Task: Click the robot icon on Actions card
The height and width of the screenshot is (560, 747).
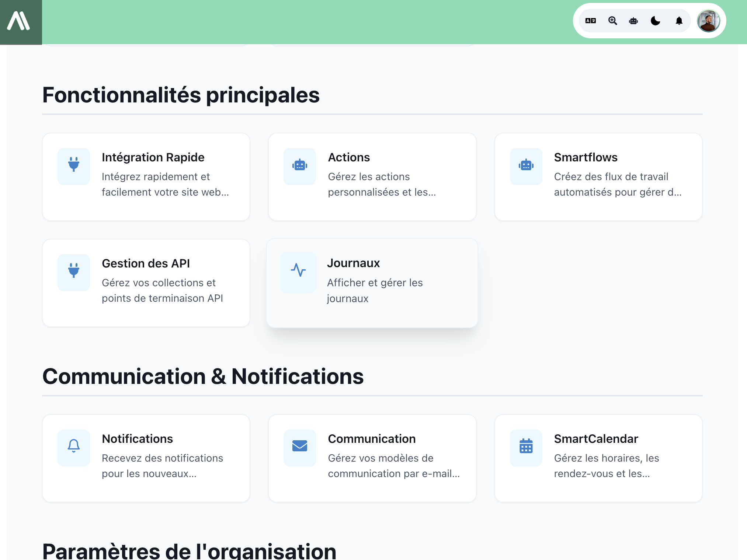Action: click(x=300, y=165)
